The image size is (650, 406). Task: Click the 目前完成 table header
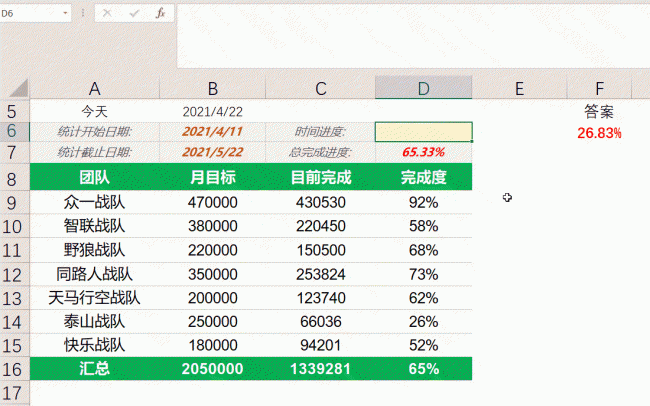click(x=320, y=177)
